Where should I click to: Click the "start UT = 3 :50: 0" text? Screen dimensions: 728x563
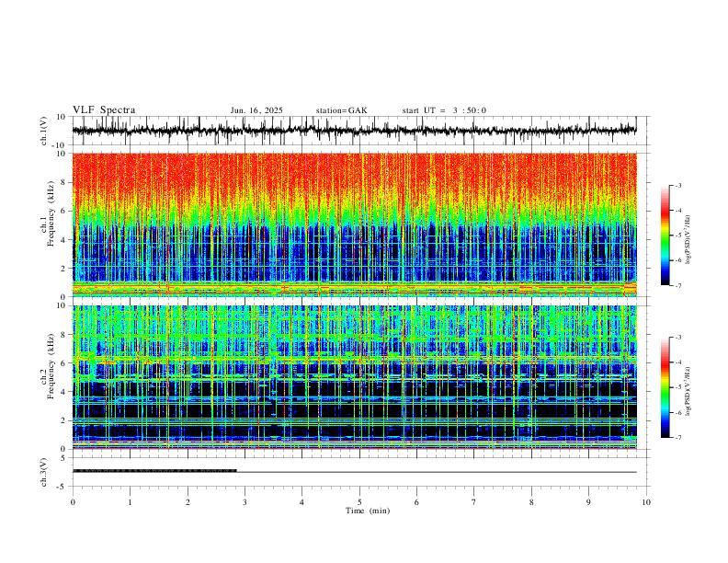(444, 110)
